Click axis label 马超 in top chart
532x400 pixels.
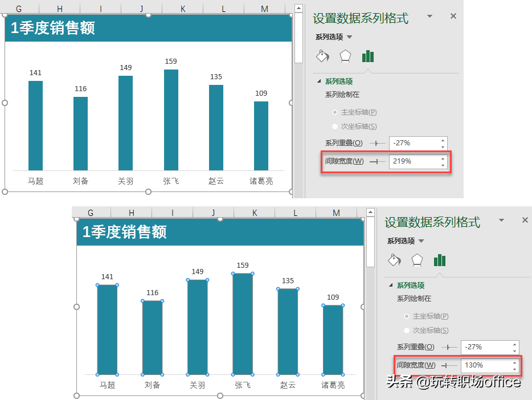click(x=35, y=181)
